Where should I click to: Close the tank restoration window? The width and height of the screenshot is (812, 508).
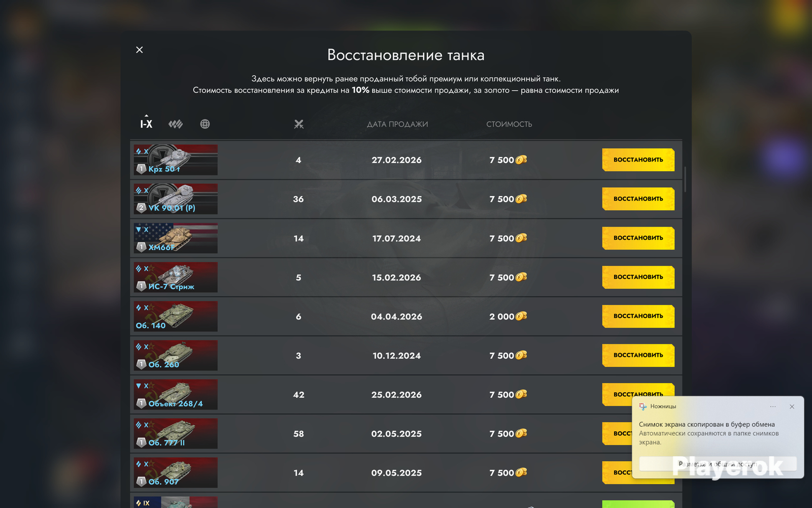pyautogui.click(x=140, y=50)
